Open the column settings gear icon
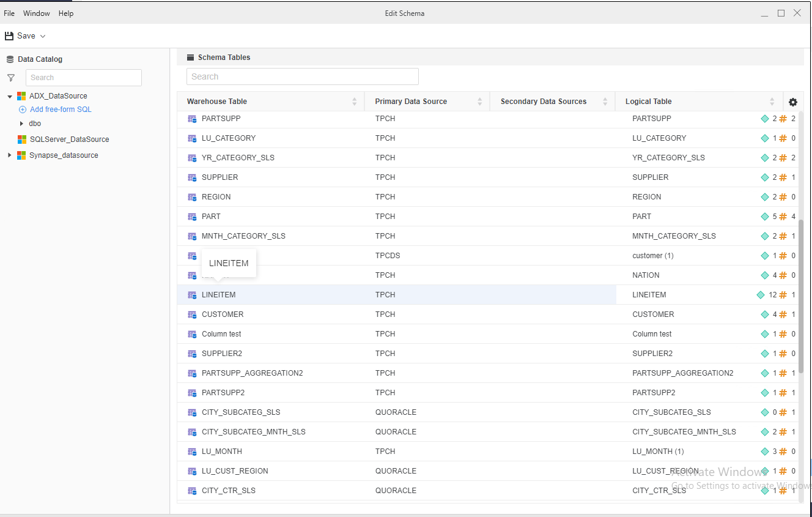The image size is (812, 517). tap(793, 102)
